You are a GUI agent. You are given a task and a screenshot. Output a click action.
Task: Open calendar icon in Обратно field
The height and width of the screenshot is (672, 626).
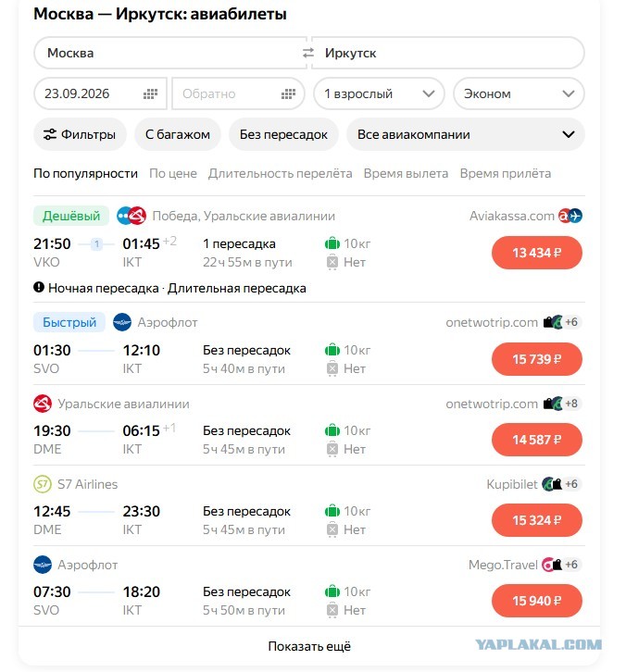click(x=288, y=93)
